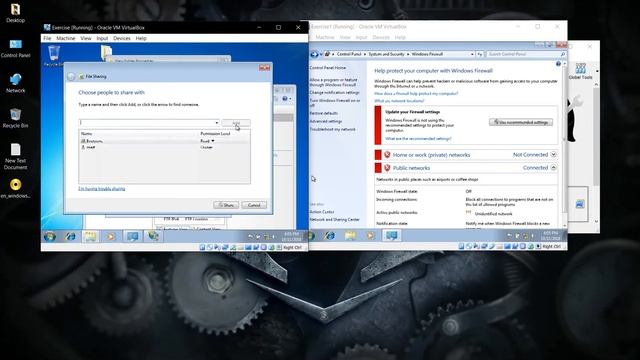Screen dimensions: 640x360
Task: Open the Desktop shortcut on host desktop
Action: coord(16,13)
